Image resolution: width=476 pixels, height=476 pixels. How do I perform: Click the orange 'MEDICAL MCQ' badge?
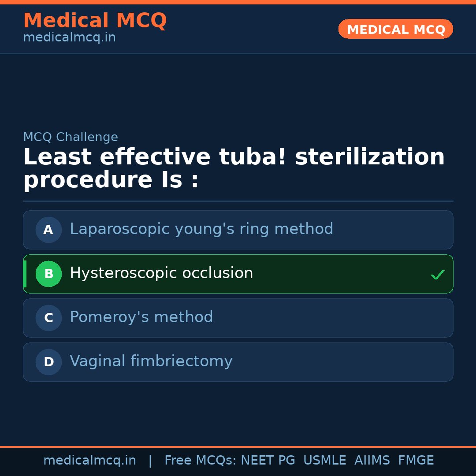click(395, 29)
